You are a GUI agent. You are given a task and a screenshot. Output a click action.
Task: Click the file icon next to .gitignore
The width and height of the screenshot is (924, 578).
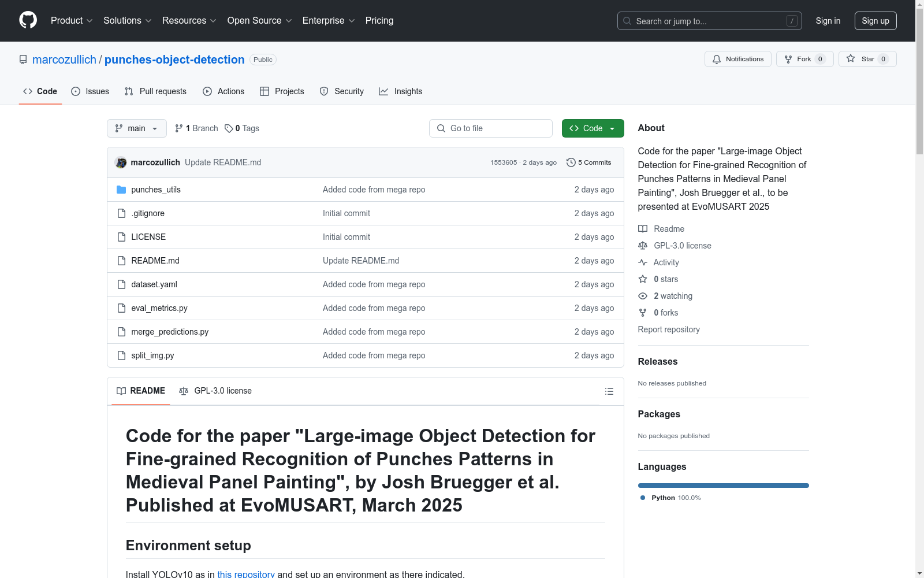tap(121, 213)
